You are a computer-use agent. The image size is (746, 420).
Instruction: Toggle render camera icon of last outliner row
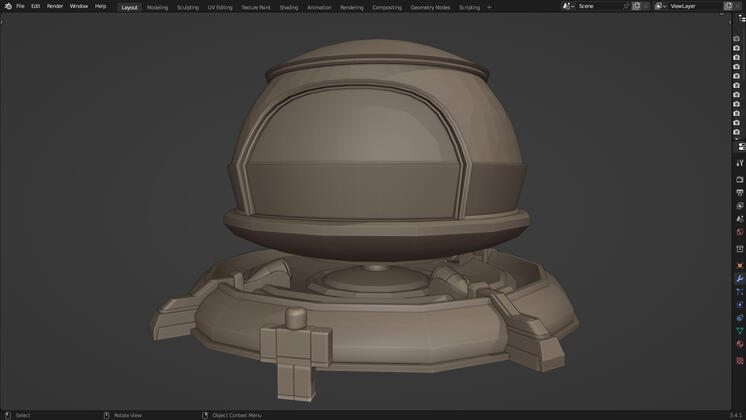pyautogui.click(x=736, y=132)
